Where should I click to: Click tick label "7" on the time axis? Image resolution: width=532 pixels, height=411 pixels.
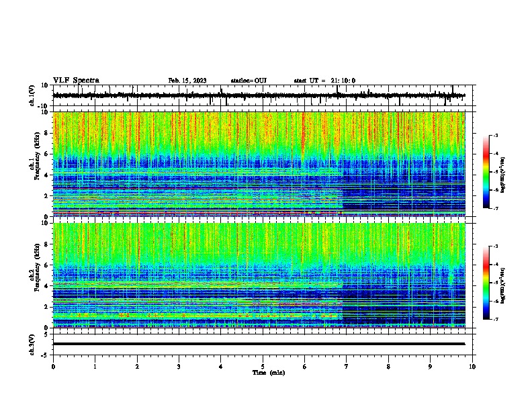click(347, 367)
